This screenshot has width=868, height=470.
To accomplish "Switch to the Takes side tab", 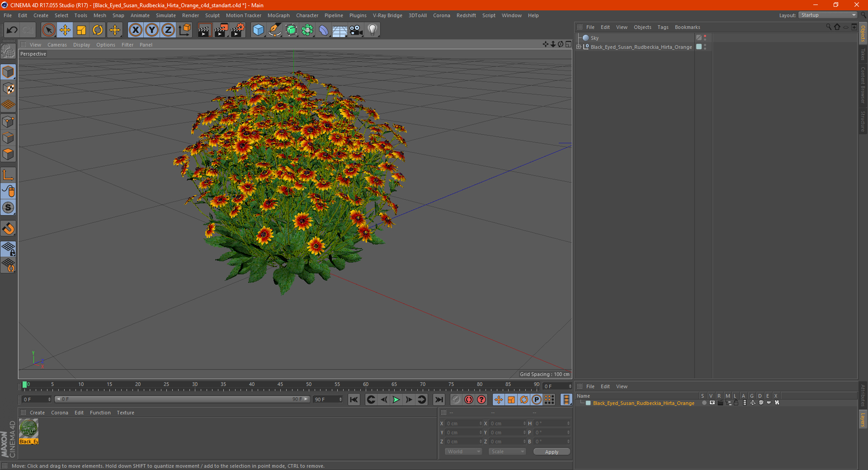I will [x=863, y=55].
